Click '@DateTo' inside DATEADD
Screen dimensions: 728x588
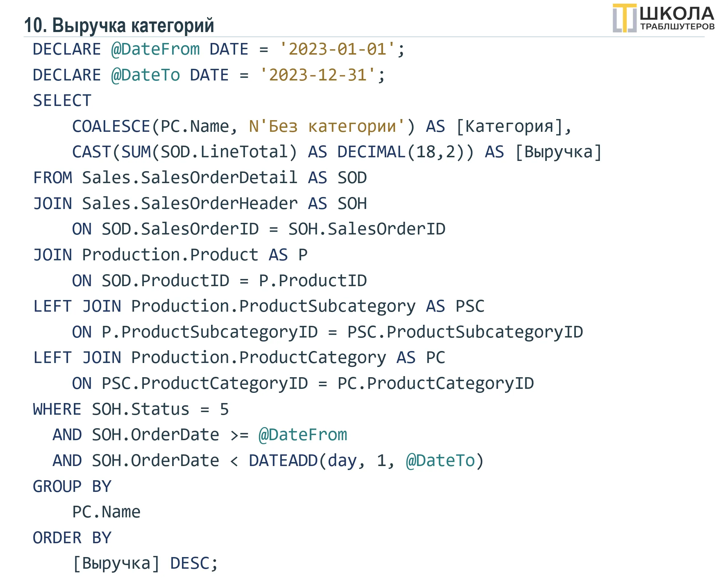(x=440, y=461)
